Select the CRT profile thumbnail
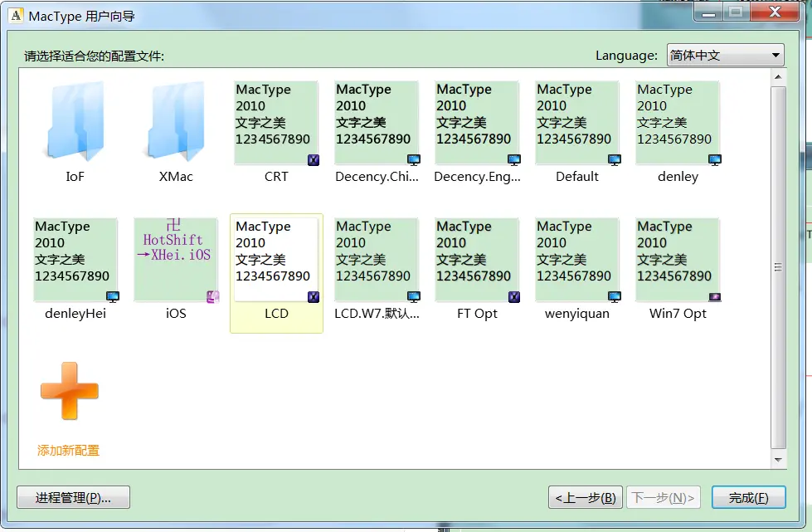The image size is (812, 532). click(x=276, y=123)
